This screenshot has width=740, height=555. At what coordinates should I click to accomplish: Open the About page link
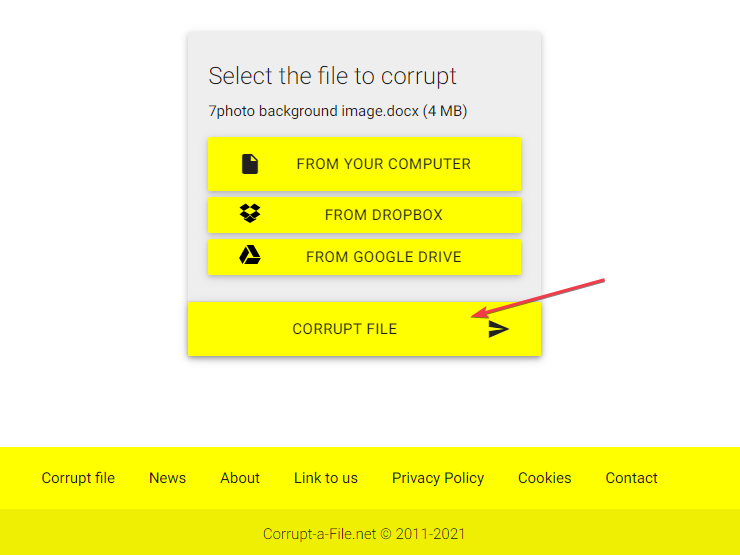point(240,478)
